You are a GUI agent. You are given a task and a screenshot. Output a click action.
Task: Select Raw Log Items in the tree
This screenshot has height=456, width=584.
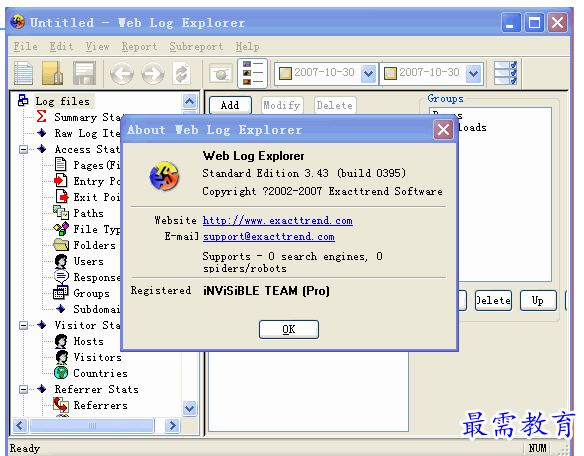87,133
